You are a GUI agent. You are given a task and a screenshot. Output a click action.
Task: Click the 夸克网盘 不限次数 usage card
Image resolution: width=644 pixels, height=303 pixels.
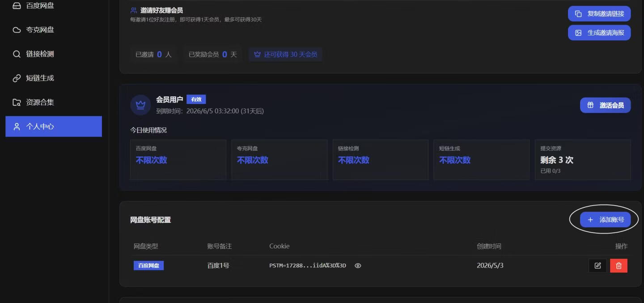[279, 160]
